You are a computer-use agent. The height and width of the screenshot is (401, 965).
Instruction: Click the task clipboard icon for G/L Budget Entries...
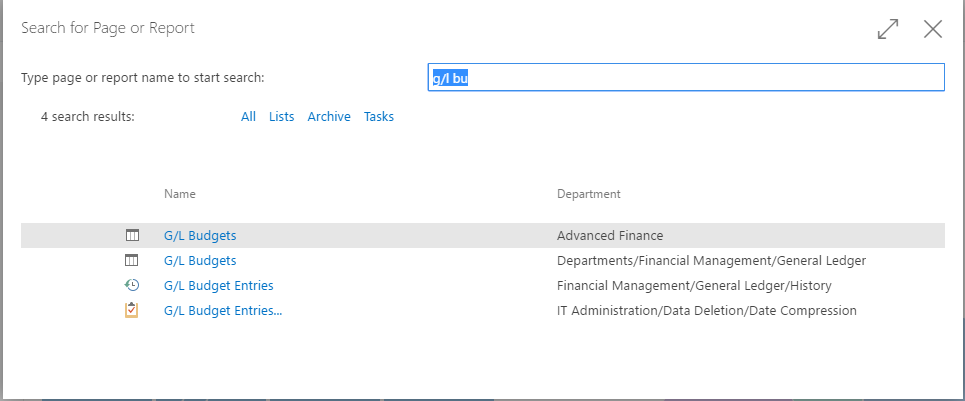[132, 311]
